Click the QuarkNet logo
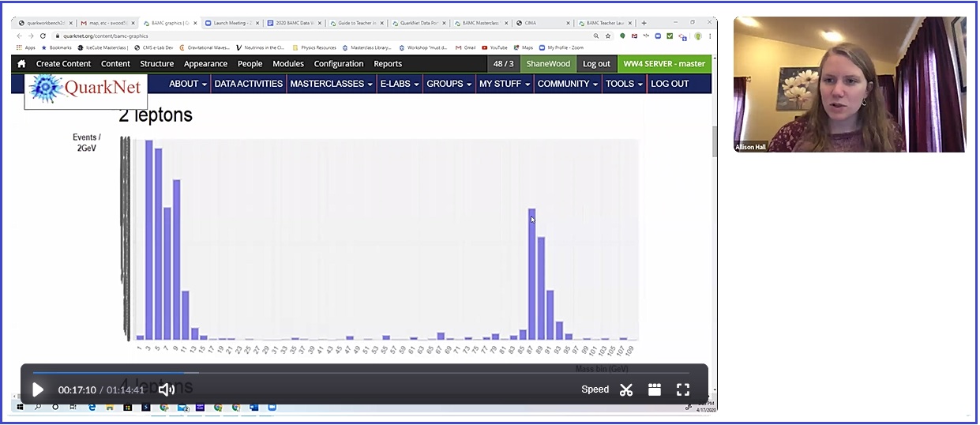 coord(85,90)
